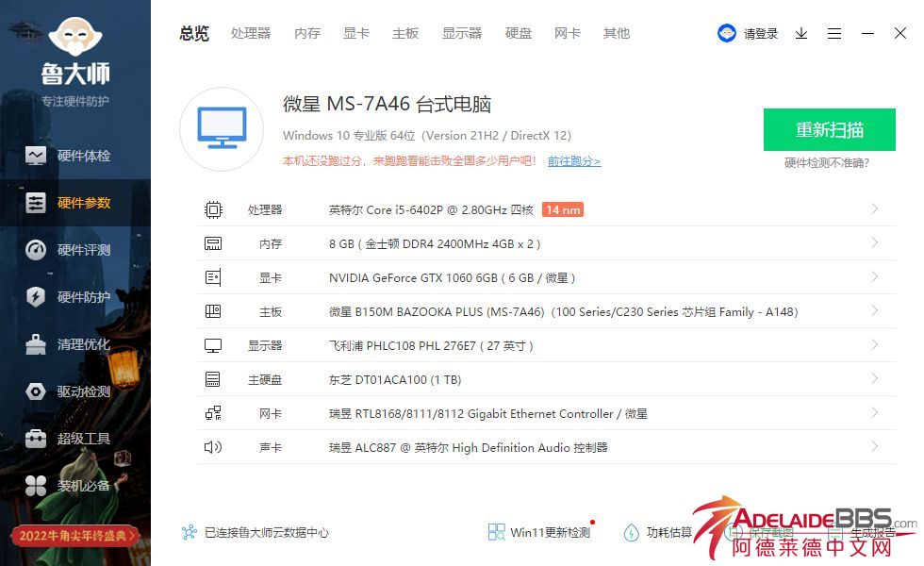Image resolution: width=924 pixels, height=566 pixels.
Task: Click the 处理器 CPU chip icon
Action: tap(213, 209)
